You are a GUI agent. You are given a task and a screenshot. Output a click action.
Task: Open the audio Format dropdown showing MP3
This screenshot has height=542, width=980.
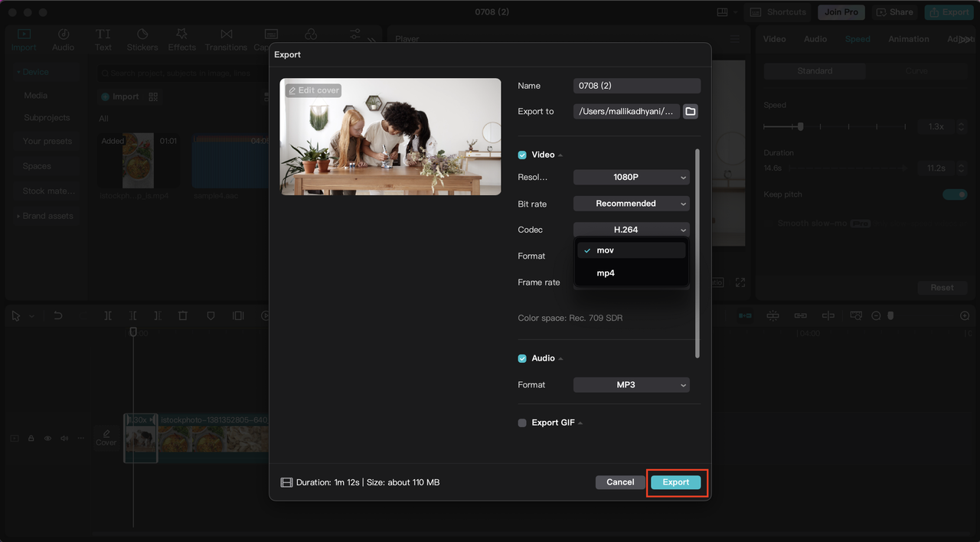click(632, 385)
